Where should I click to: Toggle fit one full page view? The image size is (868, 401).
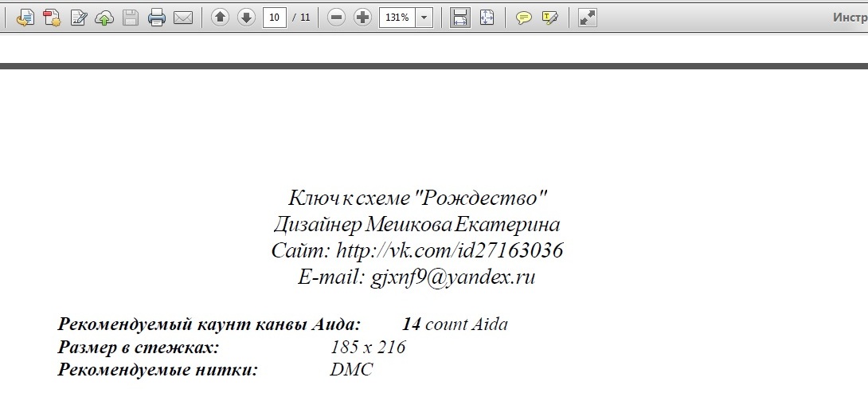[487, 18]
